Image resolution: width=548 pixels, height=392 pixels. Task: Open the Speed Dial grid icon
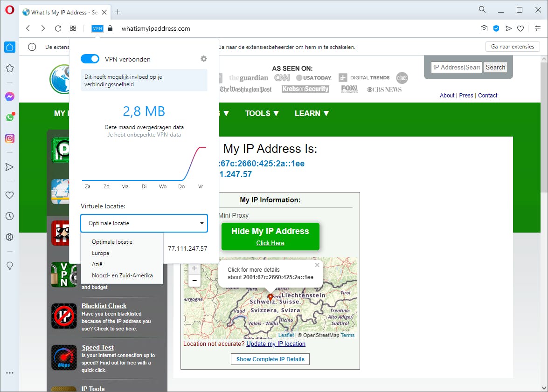tap(73, 28)
